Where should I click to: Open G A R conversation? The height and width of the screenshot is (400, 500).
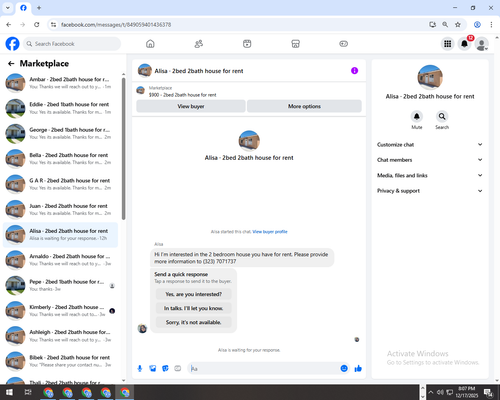coord(60,184)
